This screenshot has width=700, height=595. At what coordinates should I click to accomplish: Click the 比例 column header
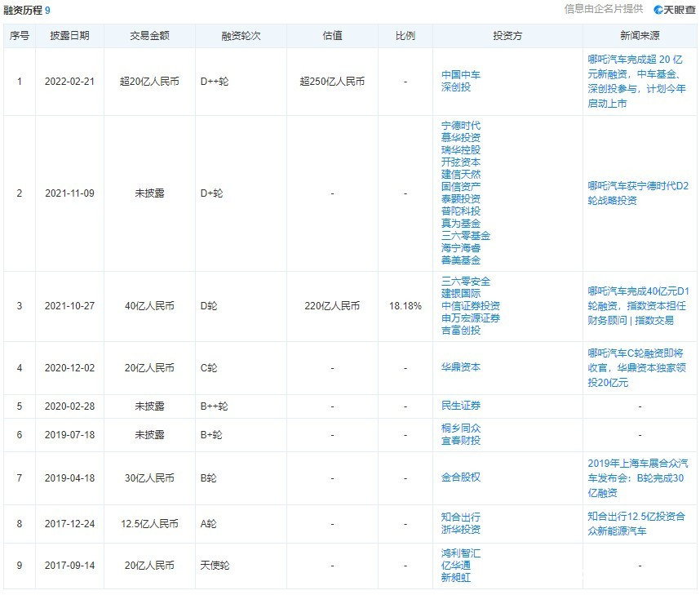[405, 36]
